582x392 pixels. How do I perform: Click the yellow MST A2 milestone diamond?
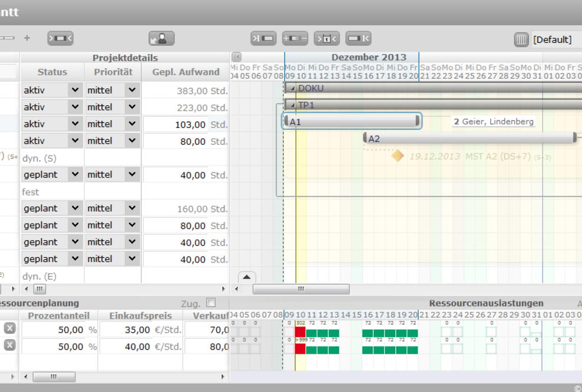[x=398, y=156]
